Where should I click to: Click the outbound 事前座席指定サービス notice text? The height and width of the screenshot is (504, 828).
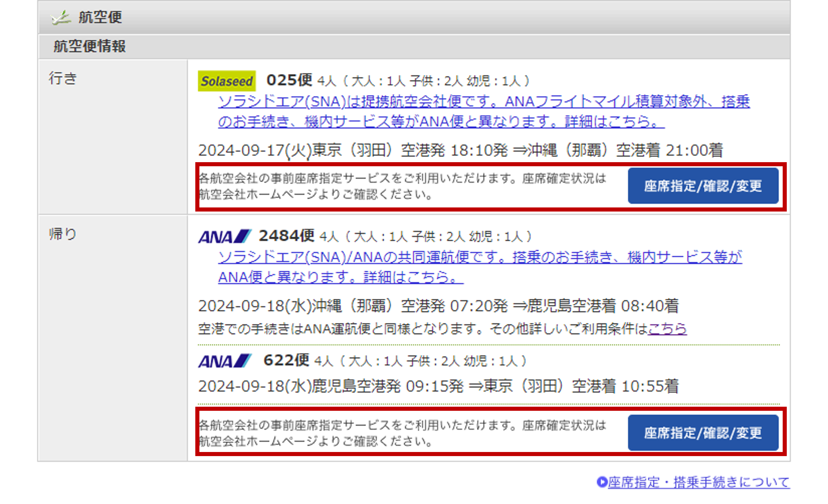coord(402,186)
